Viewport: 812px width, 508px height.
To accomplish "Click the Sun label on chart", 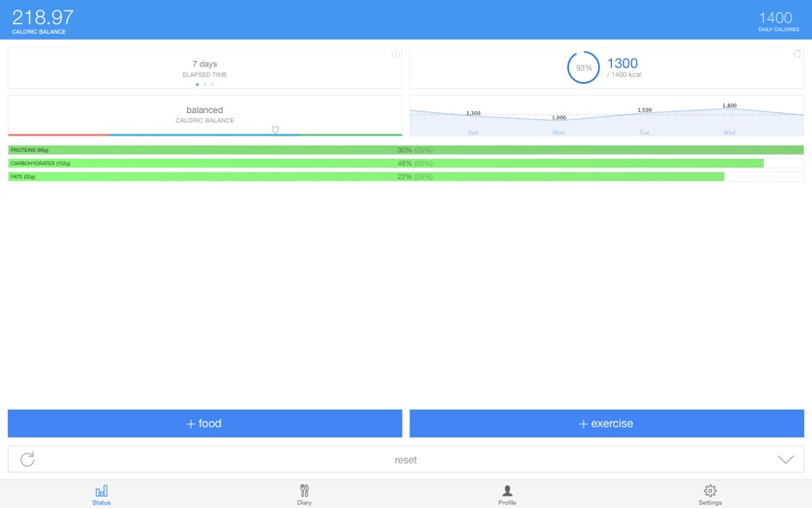I will [x=472, y=133].
